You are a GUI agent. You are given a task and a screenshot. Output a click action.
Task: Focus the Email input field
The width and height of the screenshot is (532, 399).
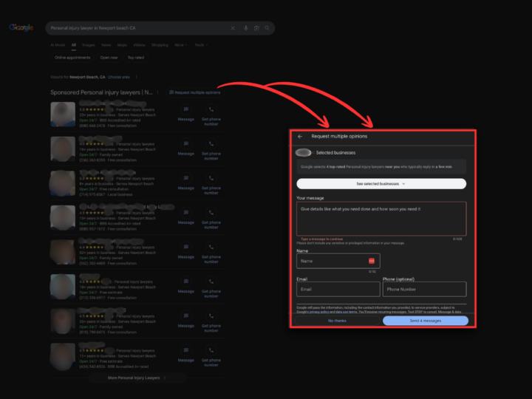click(x=338, y=290)
